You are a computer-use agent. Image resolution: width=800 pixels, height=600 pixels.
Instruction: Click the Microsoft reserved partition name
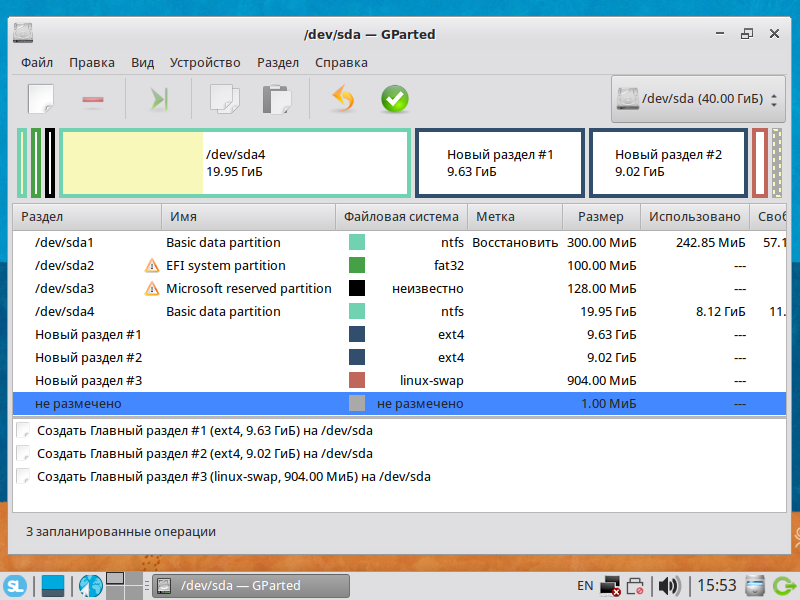pyautogui.click(x=248, y=288)
